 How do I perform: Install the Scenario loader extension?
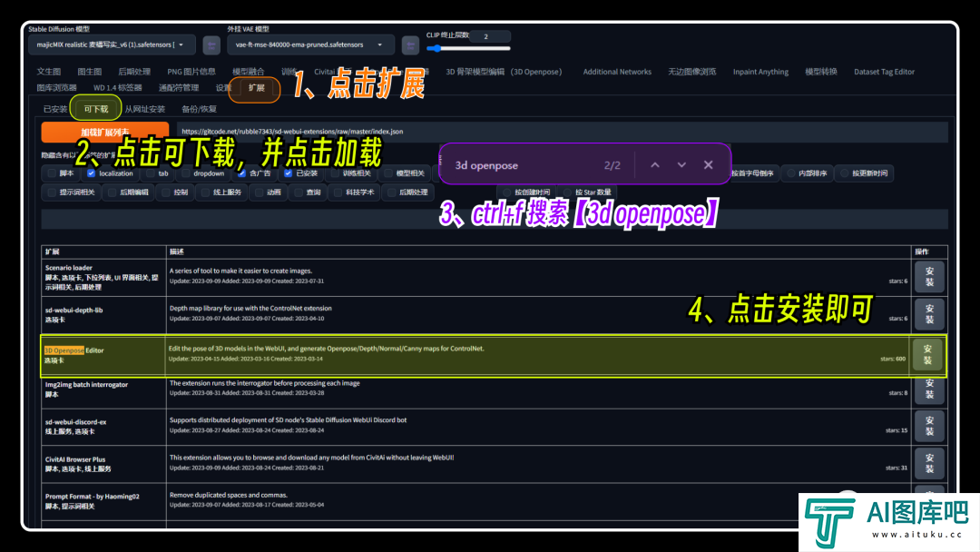tap(929, 277)
